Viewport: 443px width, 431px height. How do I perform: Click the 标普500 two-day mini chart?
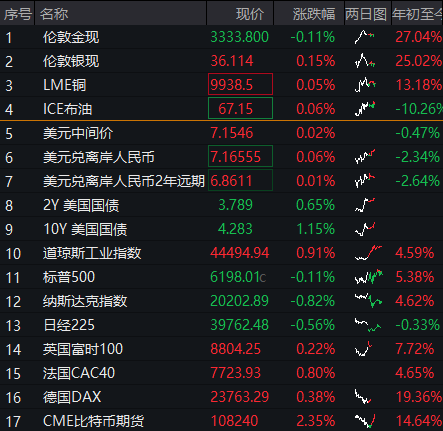coord(368,277)
